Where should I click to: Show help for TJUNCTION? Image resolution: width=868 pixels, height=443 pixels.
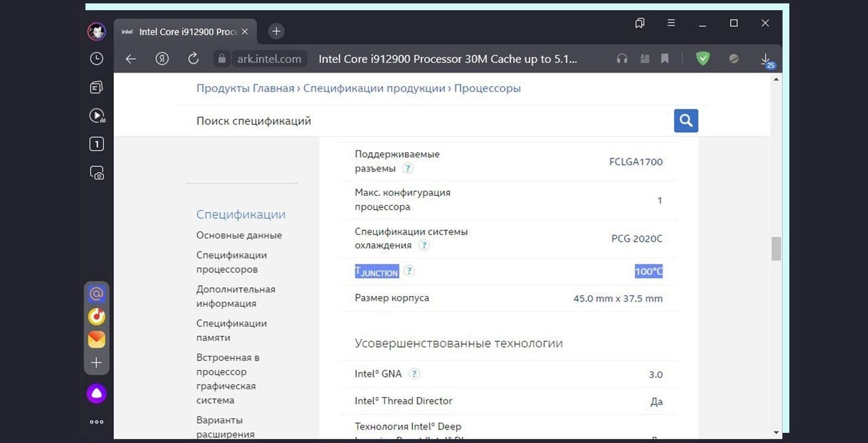(x=409, y=270)
